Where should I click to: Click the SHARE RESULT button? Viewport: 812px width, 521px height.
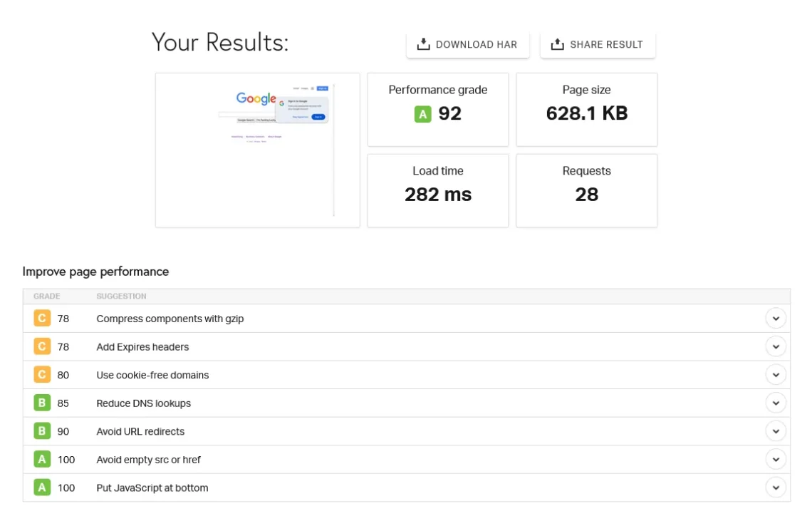[598, 43]
